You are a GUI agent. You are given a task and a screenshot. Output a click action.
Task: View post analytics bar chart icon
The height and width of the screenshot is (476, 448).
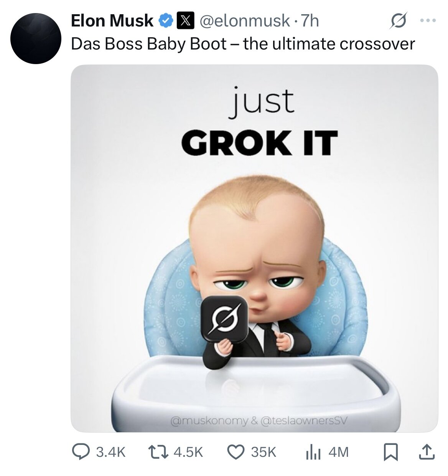313,452
